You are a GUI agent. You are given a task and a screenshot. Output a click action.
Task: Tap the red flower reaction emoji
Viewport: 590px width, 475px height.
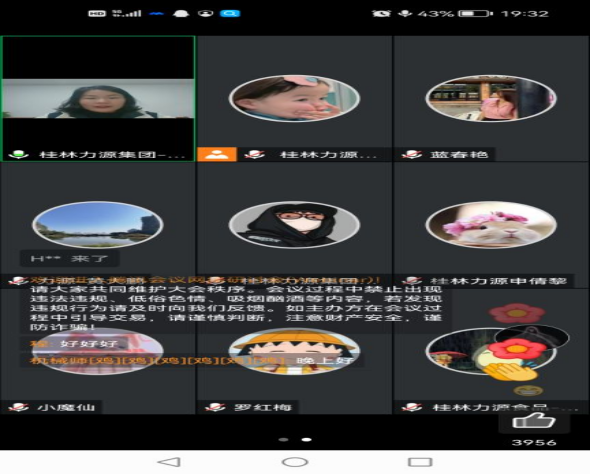point(518,350)
